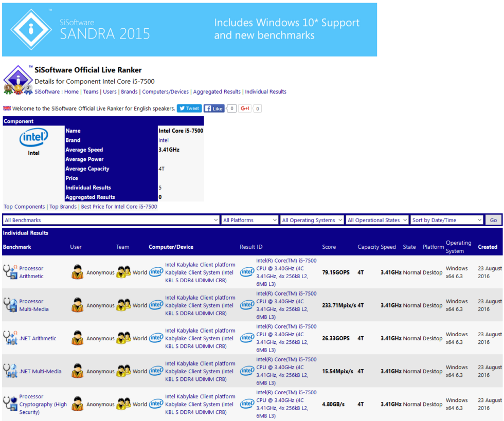Click the Intel logo in Component panel
Image resolution: width=504 pixels, height=421 pixels.
34,137
